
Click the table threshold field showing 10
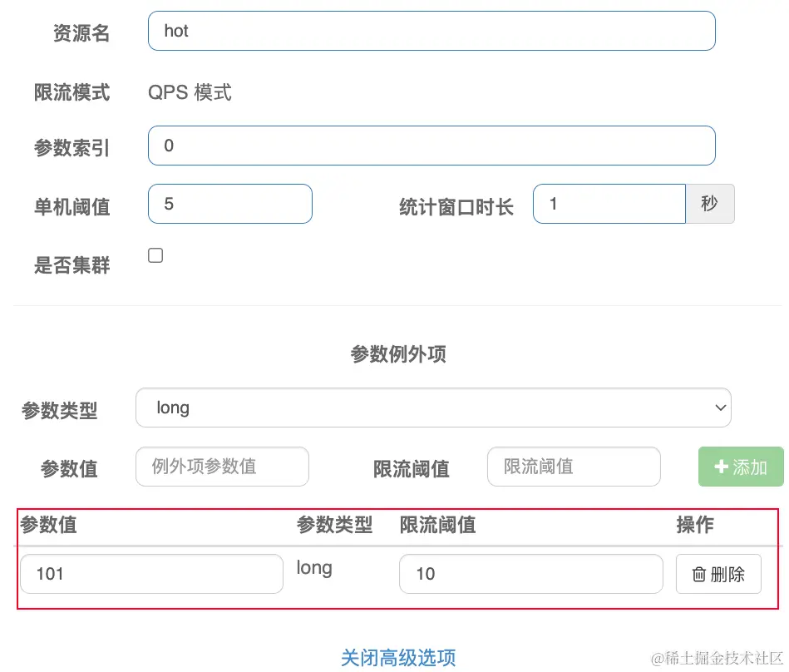[531, 574]
